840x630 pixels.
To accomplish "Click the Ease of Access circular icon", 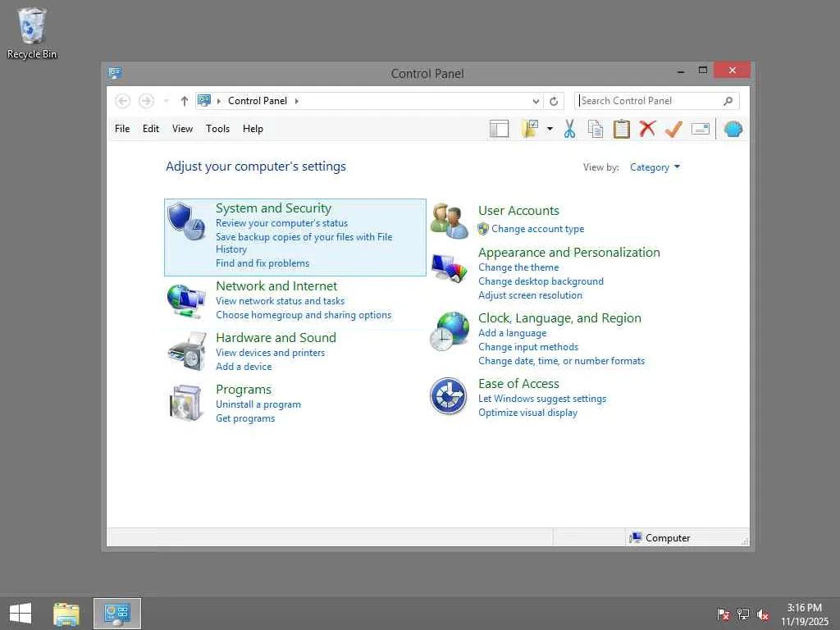I will point(449,396).
